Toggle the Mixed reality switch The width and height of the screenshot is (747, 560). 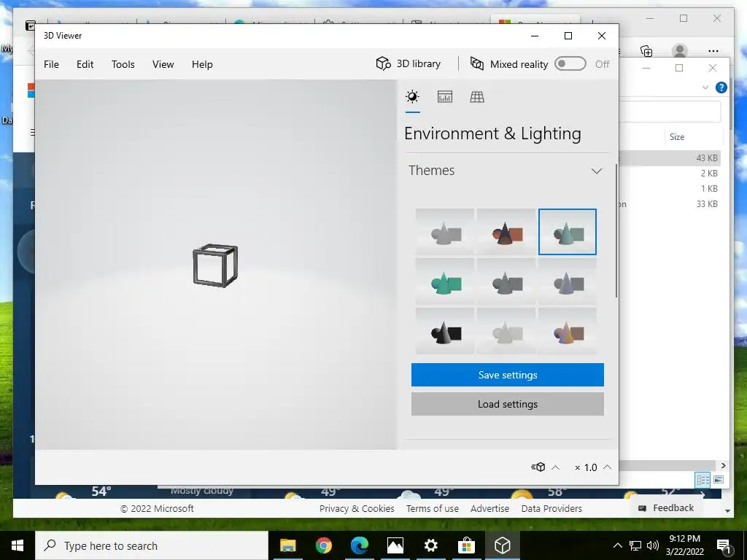[x=570, y=64]
